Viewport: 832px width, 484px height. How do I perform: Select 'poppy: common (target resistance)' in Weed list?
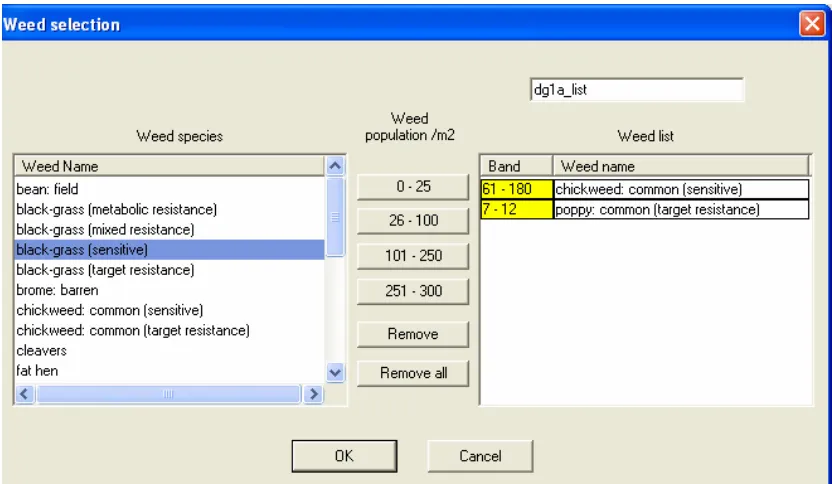tap(681, 209)
